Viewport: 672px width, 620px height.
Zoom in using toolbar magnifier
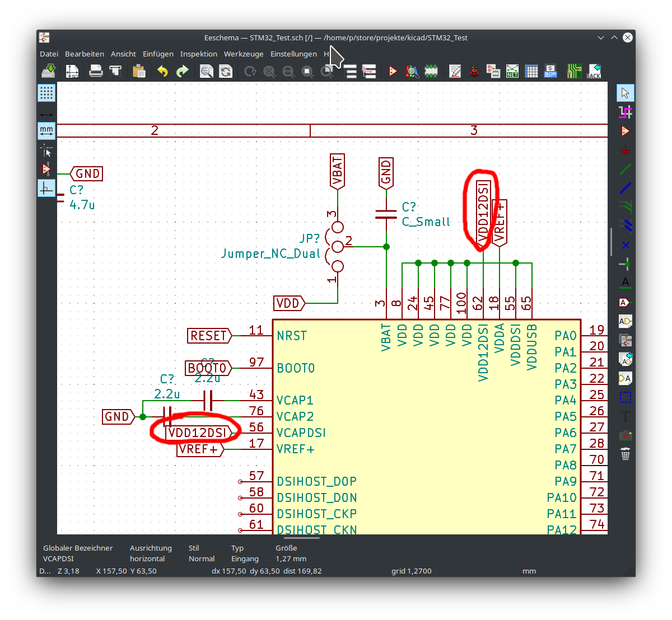(269, 71)
